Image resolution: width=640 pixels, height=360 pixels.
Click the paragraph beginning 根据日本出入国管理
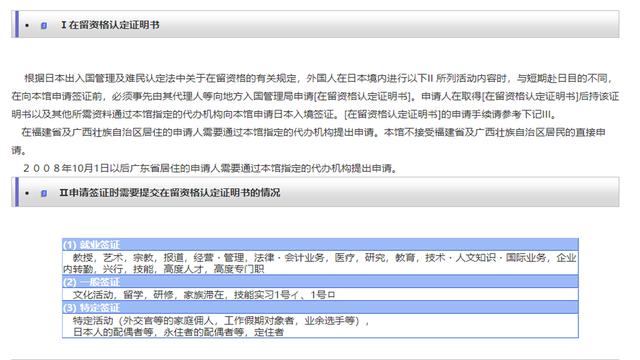[x=315, y=96]
